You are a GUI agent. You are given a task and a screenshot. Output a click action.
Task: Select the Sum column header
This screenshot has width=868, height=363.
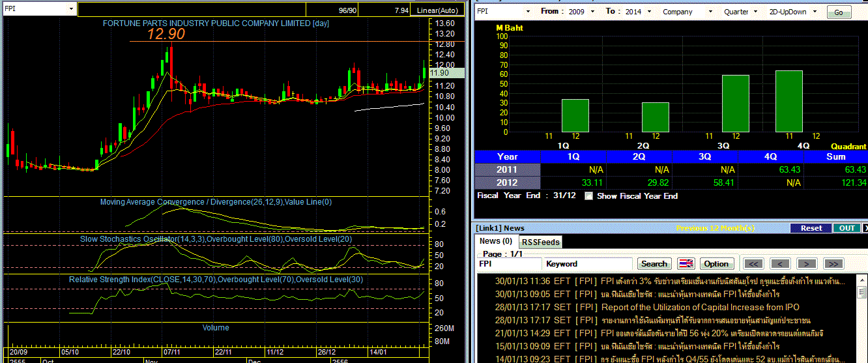coord(836,156)
